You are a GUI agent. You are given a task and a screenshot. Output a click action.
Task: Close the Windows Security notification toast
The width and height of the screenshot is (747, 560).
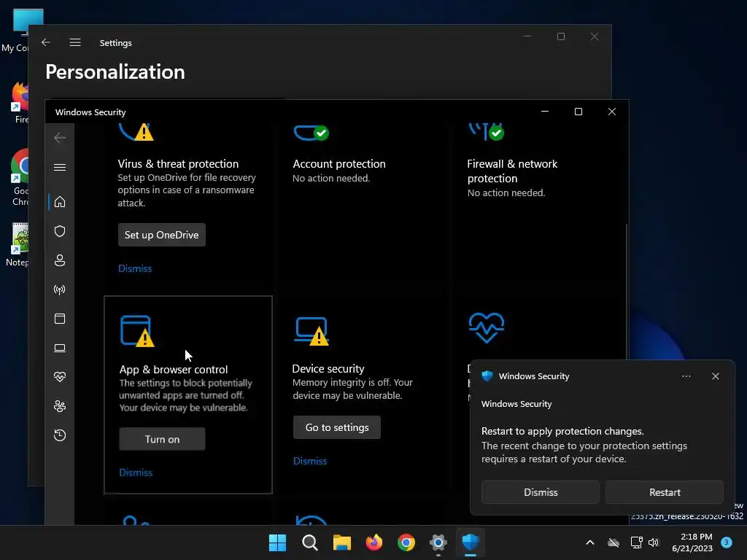click(715, 376)
